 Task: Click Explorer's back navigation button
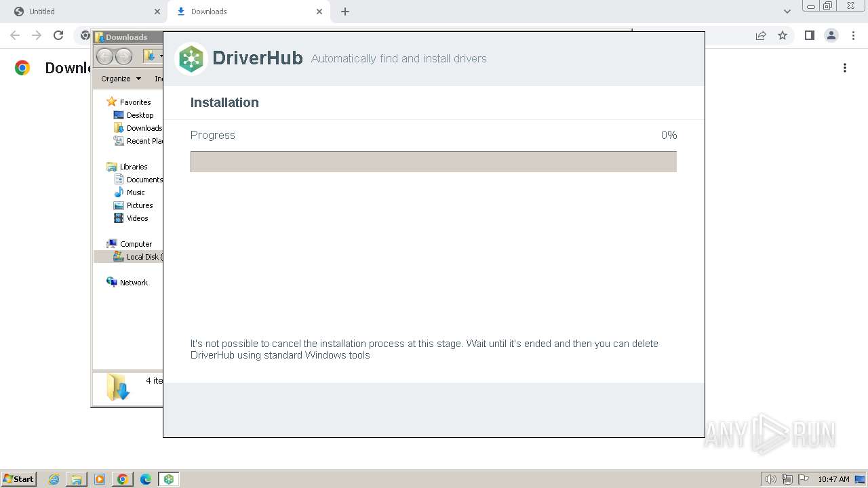point(104,56)
